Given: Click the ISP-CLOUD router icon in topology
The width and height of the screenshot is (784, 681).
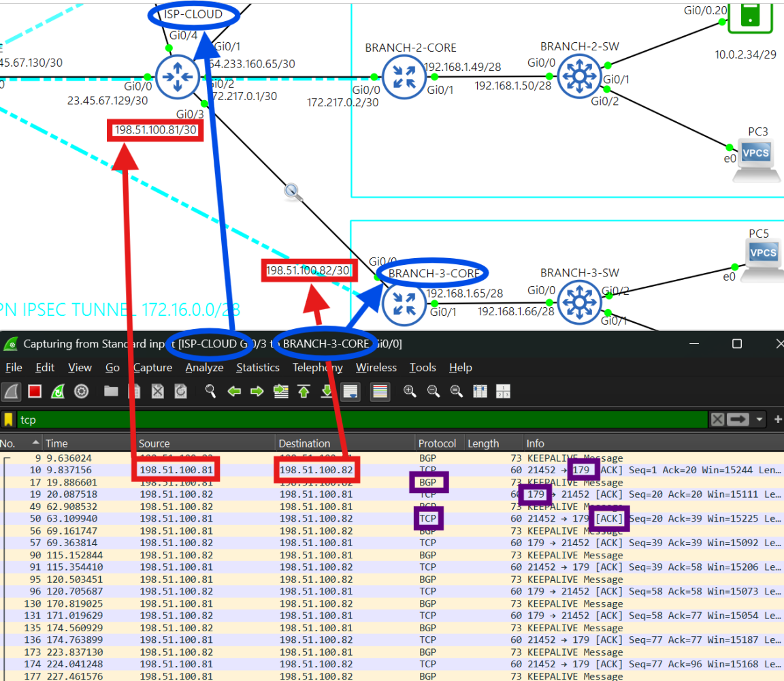Looking at the screenshot, I should click(x=177, y=77).
